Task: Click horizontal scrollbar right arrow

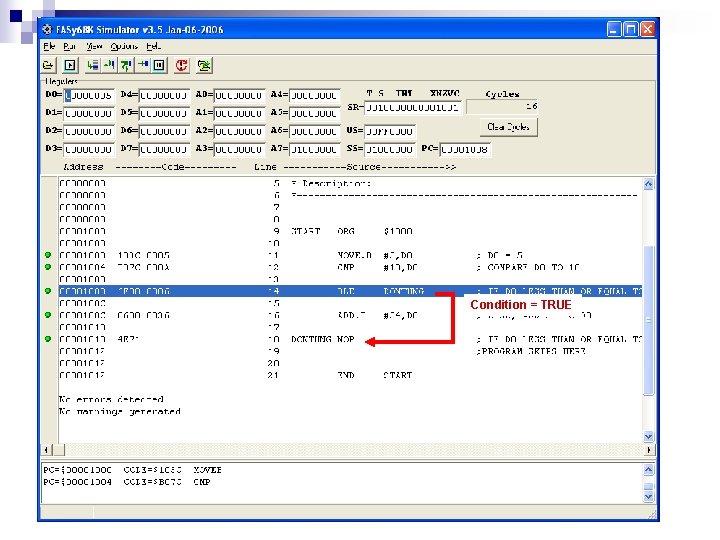Action: click(x=648, y=450)
